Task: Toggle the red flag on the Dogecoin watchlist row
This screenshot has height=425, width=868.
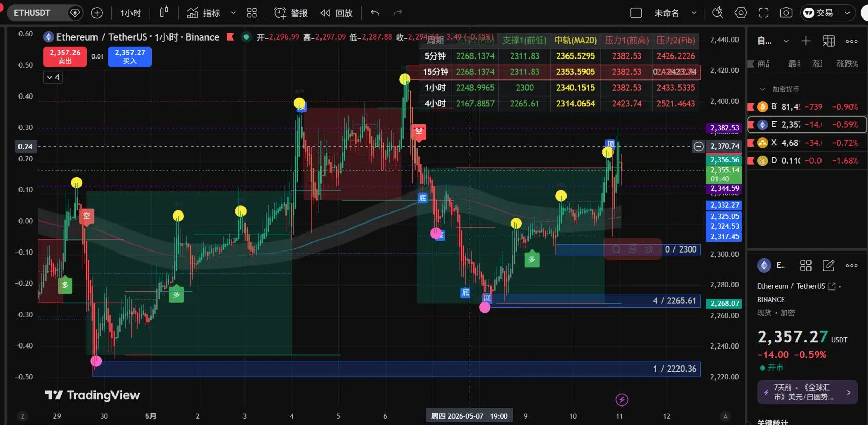Action: pos(751,161)
